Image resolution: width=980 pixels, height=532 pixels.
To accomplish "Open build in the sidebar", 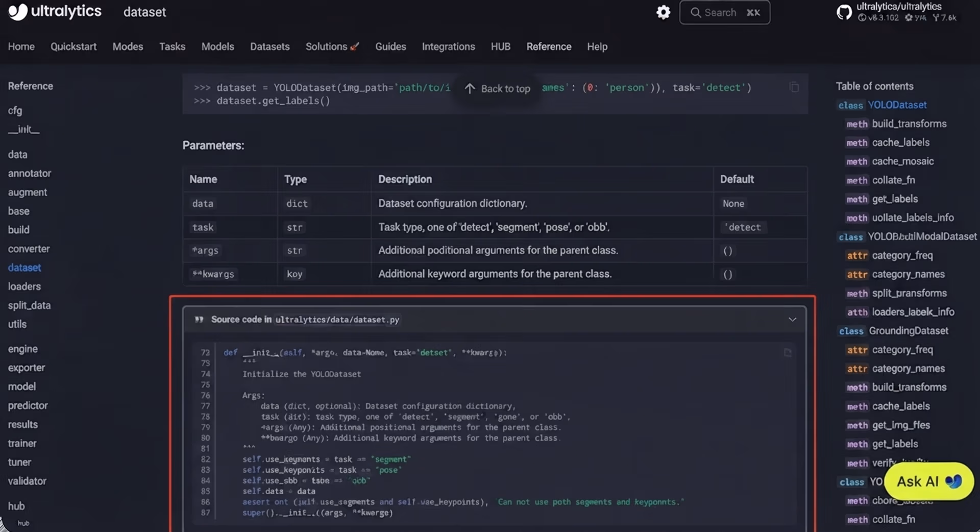I will click(18, 230).
